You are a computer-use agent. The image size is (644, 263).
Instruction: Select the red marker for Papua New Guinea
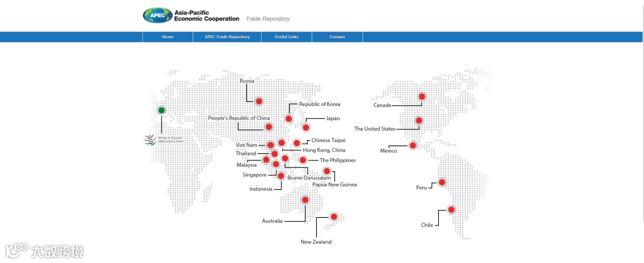[x=327, y=171]
